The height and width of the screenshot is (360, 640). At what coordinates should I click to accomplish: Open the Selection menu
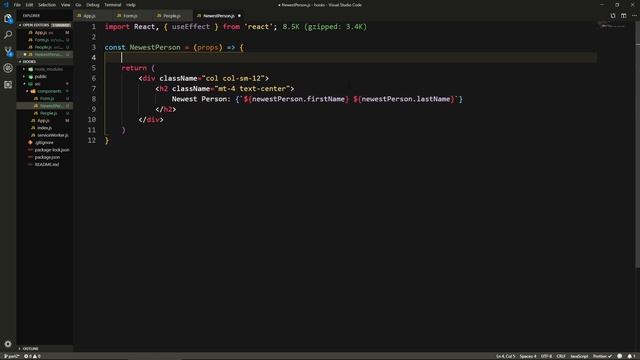47,5
